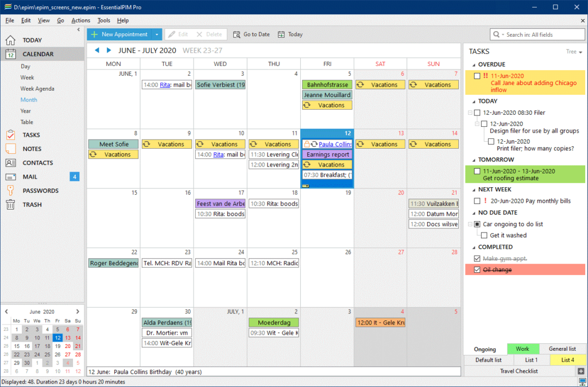Switch to Week Agenda calendar view
This screenshot has height=387, width=588.
36,88
